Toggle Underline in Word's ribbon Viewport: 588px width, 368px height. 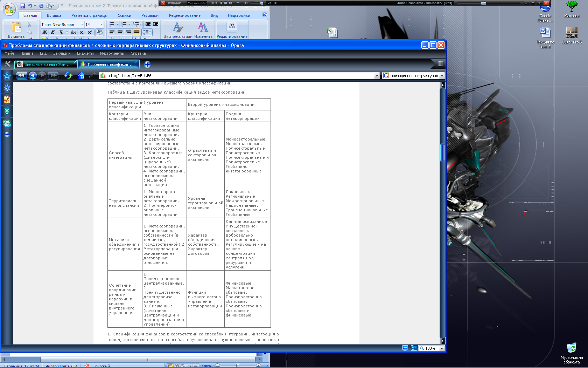[x=61, y=32]
